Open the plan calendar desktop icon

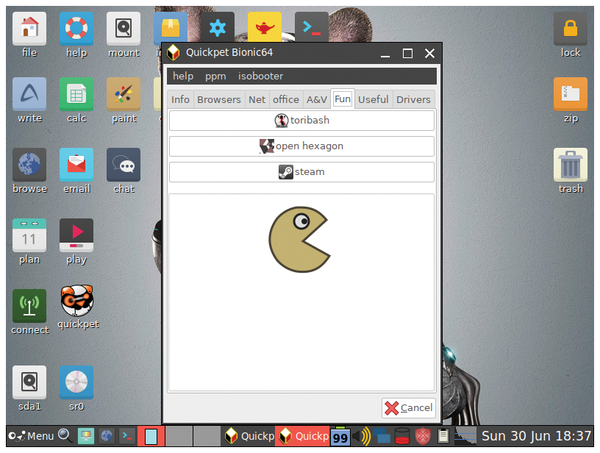29,235
